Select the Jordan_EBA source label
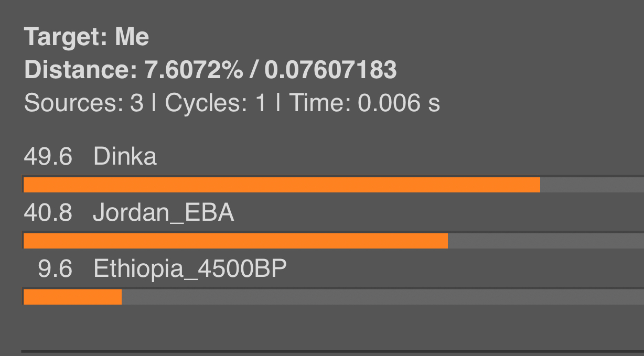Viewport: 644px width, 356px height. [x=164, y=213]
